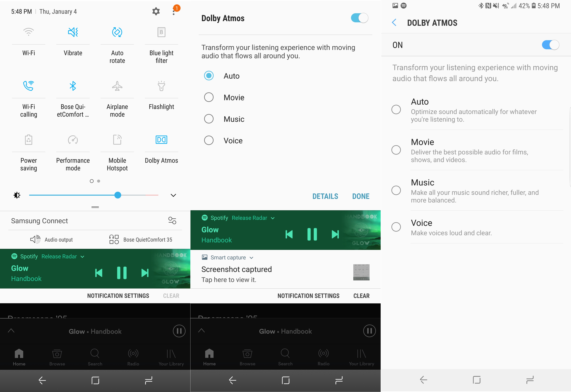Enable Airplane mode tile
The width and height of the screenshot is (571, 392).
coord(117,86)
